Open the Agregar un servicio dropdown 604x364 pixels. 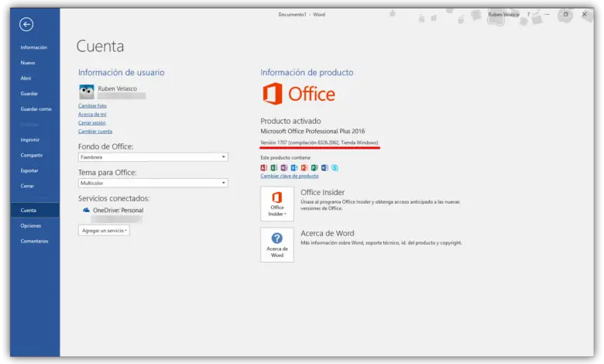tap(104, 230)
